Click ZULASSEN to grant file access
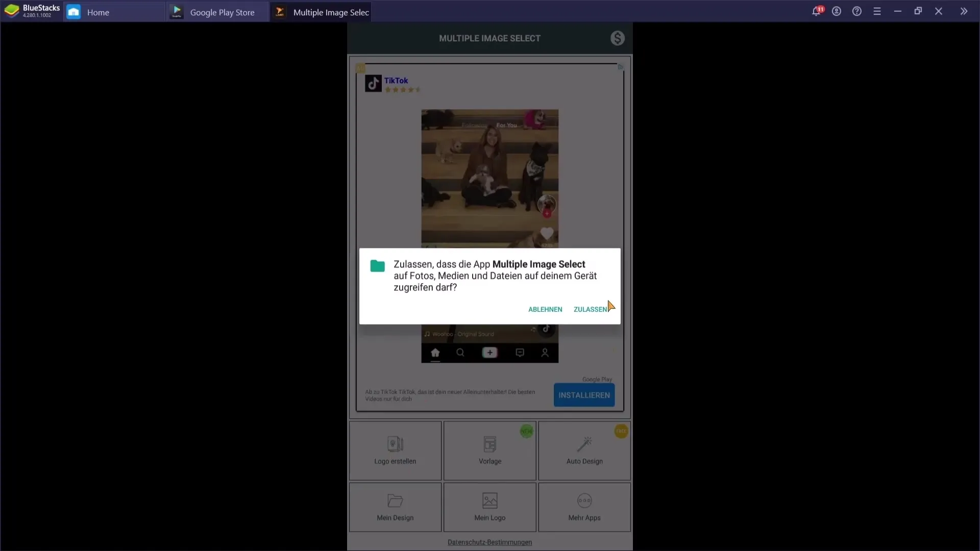980x551 pixels. (x=590, y=309)
